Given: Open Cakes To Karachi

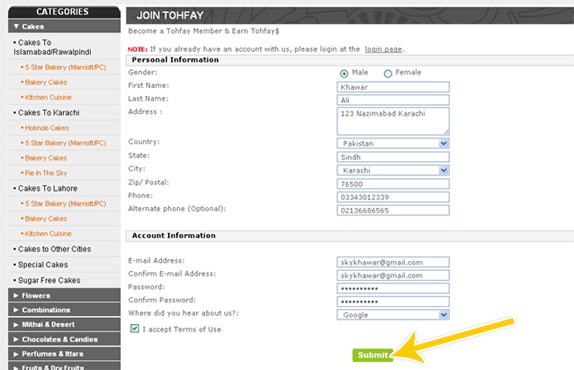Looking at the screenshot, I should 48,113.
